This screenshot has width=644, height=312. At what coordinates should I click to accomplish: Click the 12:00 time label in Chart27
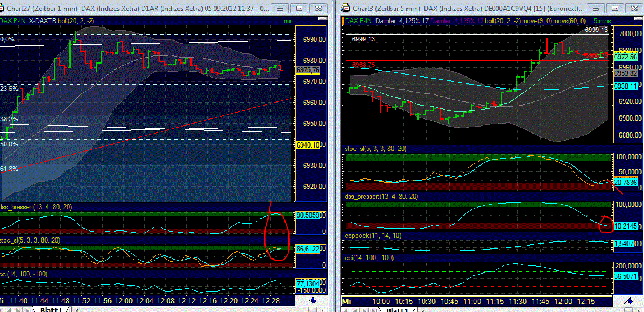point(124,301)
